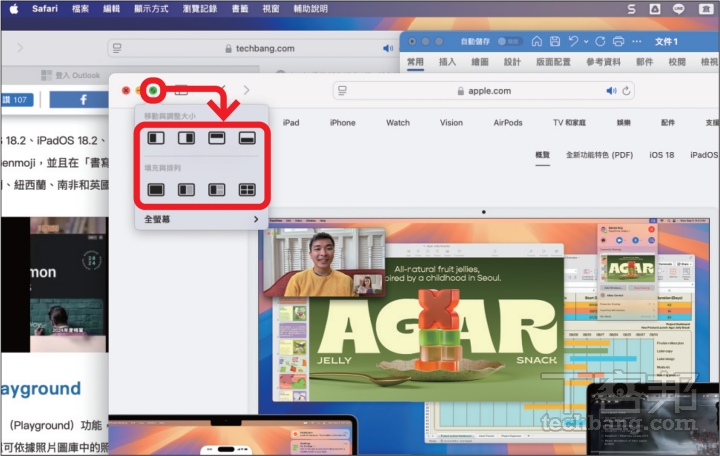Click the techbang.com address field
The image size is (720, 456).
pos(253,48)
